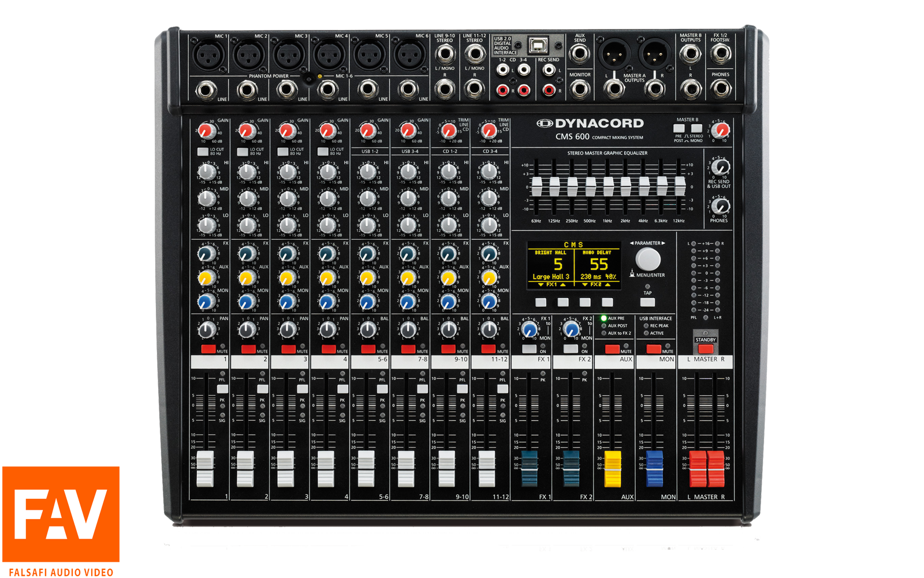Click the AUX SEND output jack
This screenshot has height=578, width=924.
click(x=579, y=54)
